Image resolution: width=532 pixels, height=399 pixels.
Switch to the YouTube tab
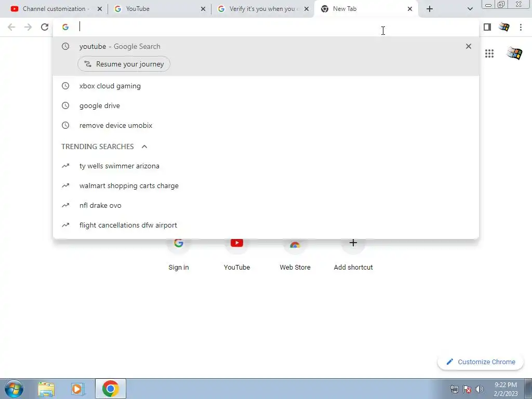click(159, 9)
